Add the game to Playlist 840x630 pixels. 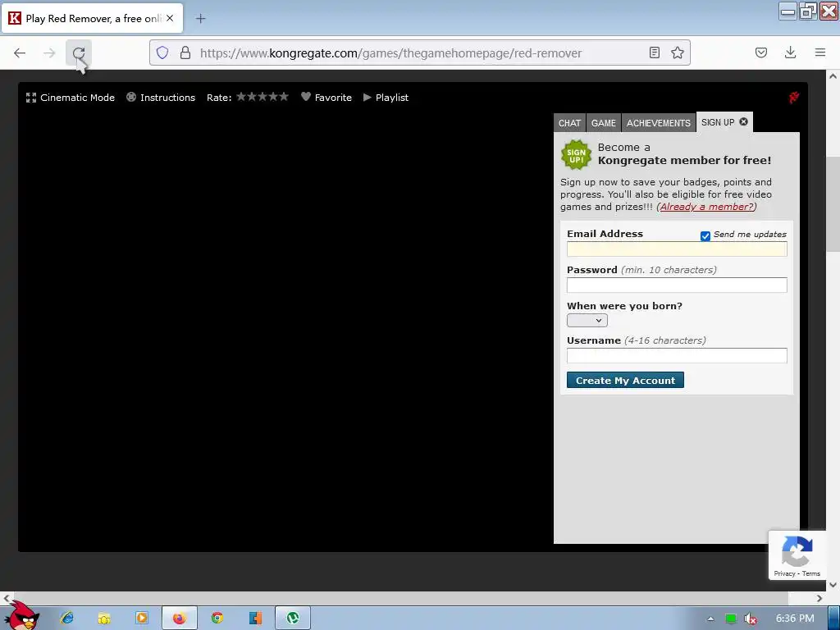point(386,98)
